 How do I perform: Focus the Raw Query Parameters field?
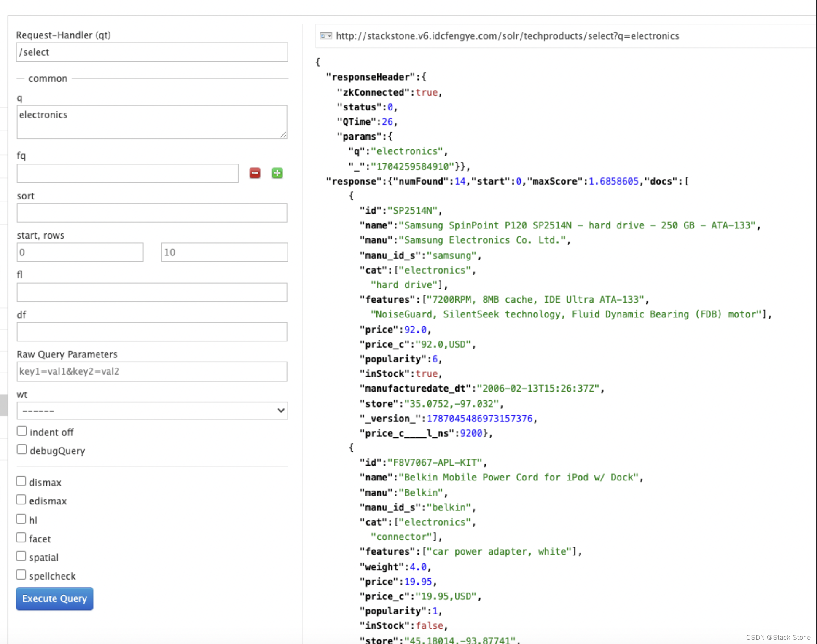pos(152,372)
